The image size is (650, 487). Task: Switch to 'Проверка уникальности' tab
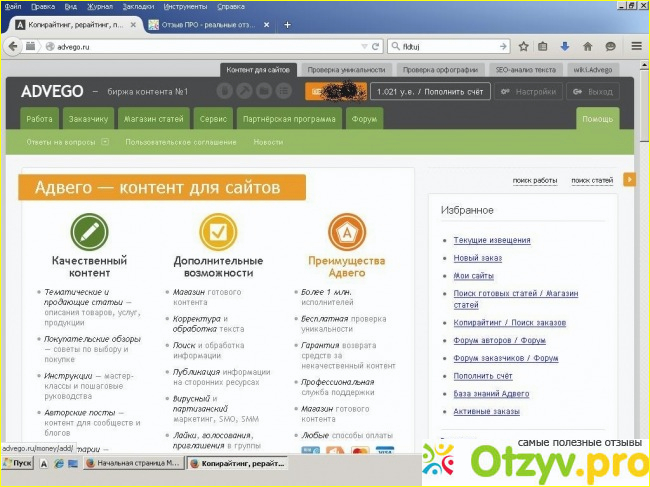point(346,70)
